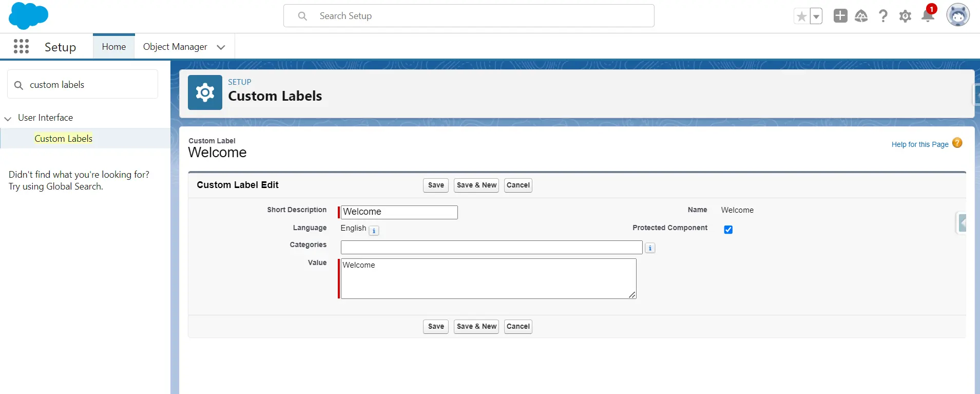Open the question mark help menu
980x394 pixels.
click(x=883, y=16)
